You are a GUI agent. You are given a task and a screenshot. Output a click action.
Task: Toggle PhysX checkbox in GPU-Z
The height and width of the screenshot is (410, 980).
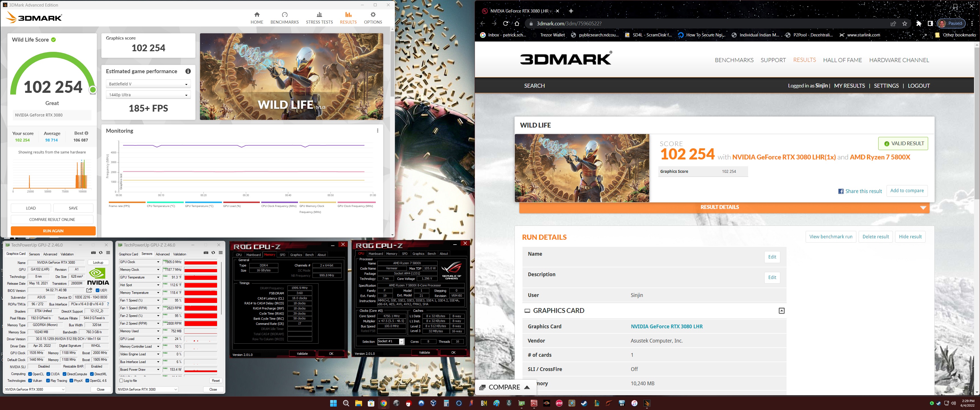72,380
